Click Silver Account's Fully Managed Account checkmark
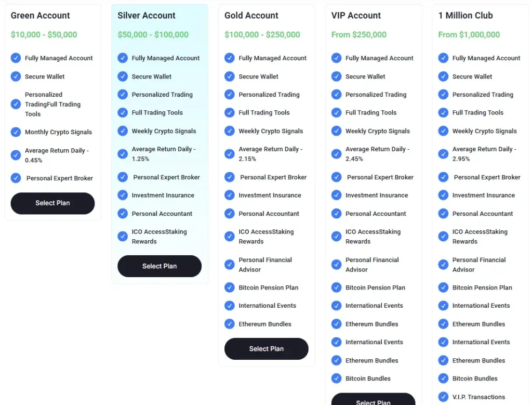The width and height of the screenshot is (532, 405). 123,58
